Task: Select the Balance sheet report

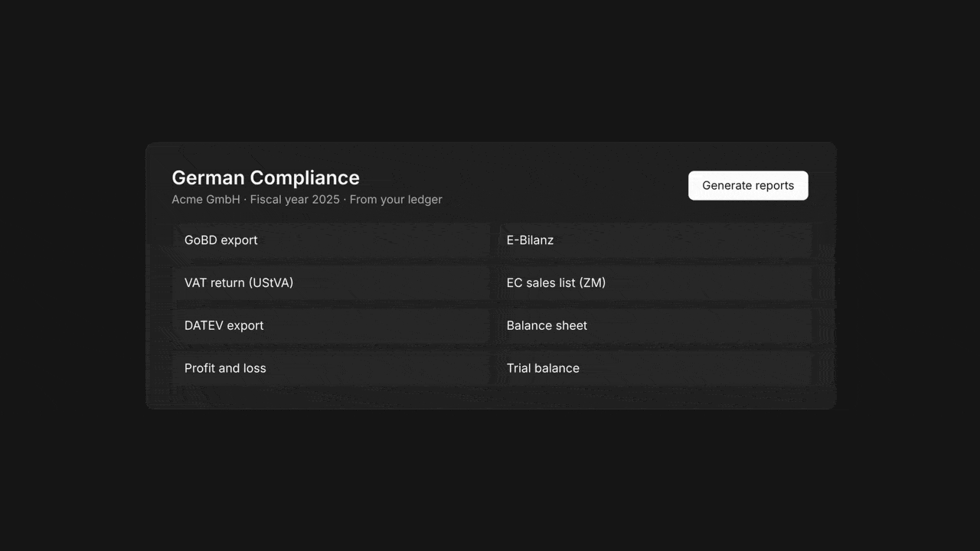Action: (x=653, y=326)
